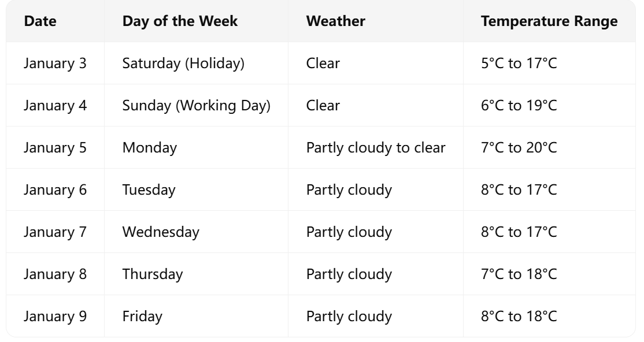
Task: Select the Tuesday cell
Action: [149, 189]
